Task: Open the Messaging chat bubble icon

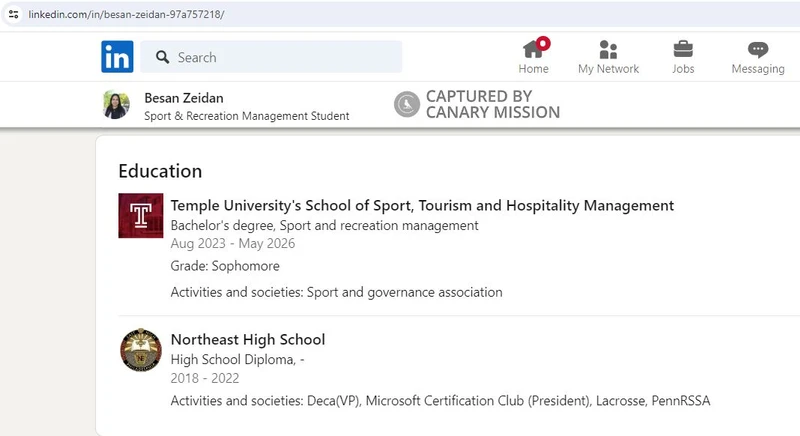Action: pos(758,49)
